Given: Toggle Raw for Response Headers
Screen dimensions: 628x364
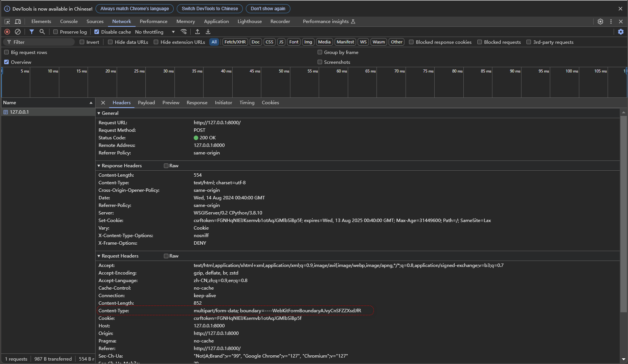Looking at the screenshot, I should pyautogui.click(x=166, y=166).
